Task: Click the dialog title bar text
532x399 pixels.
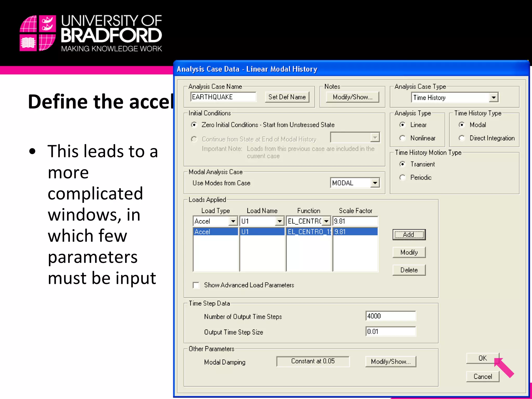Action: click(247, 69)
